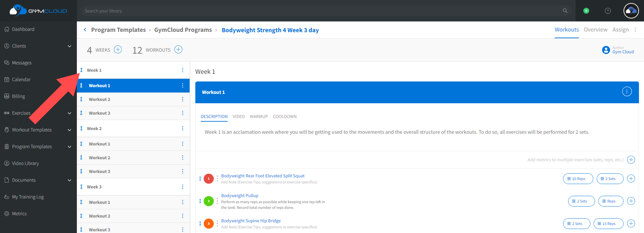644x233 pixels.
Task: Open user profile avatar in top corner
Action: 631,11
